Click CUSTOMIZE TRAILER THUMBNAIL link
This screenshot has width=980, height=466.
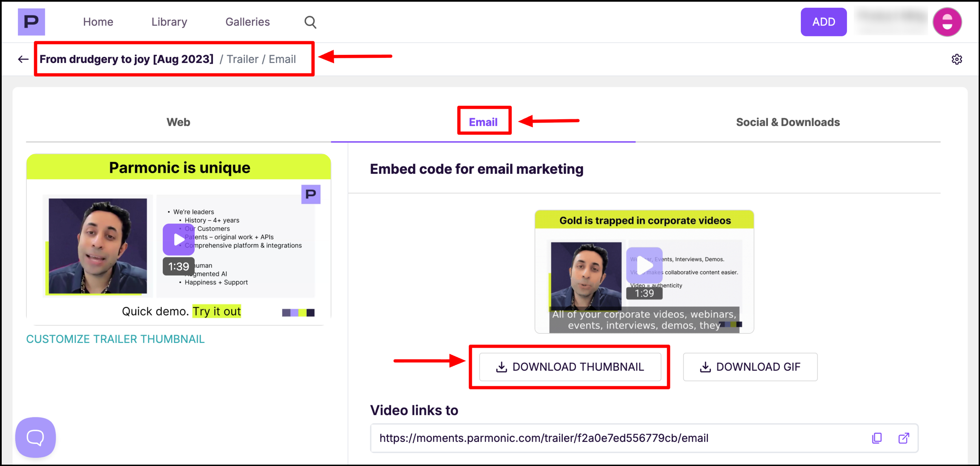click(115, 339)
